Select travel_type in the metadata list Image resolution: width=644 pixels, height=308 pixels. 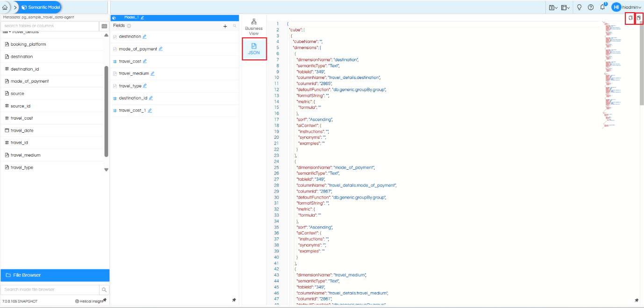tap(21, 167)
